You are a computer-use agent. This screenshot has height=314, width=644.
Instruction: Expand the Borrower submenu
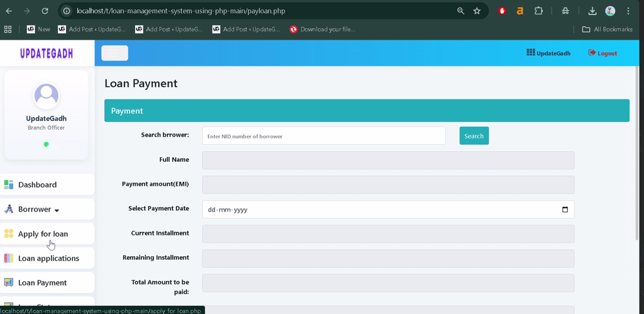coord(47,209)
